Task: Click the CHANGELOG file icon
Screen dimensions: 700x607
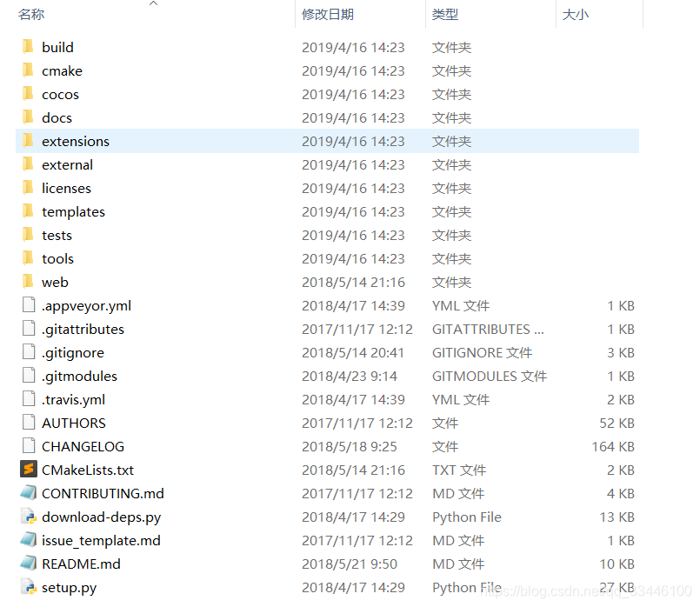Action: [x=29, y=446]
